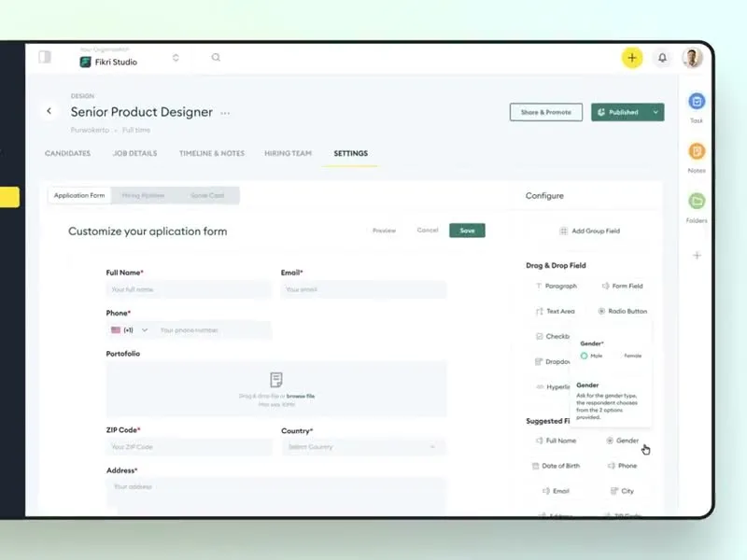Screen dimensions: 747x560
Task: Select the Hiring Pipeline sub-tab
Action: point(143,195)
